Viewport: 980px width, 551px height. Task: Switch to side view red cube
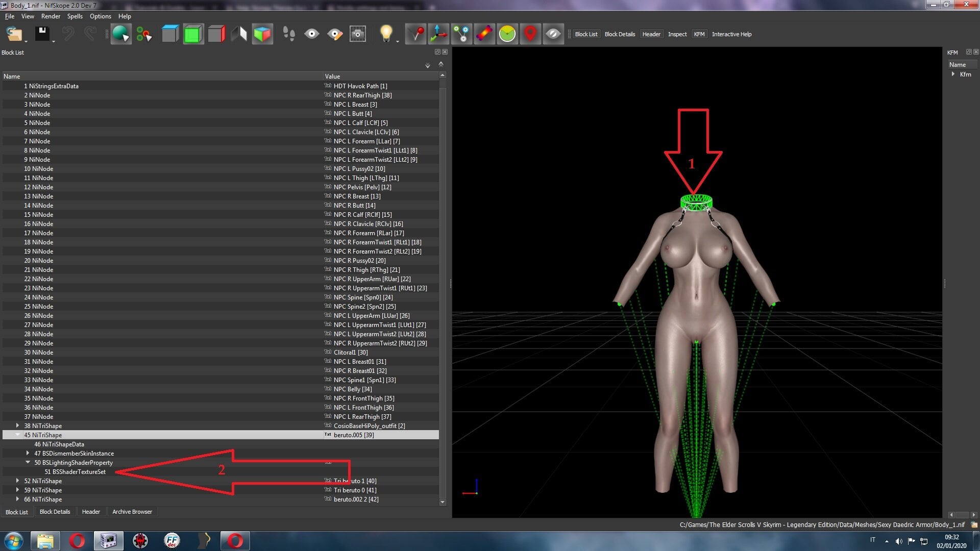point(216,34)
